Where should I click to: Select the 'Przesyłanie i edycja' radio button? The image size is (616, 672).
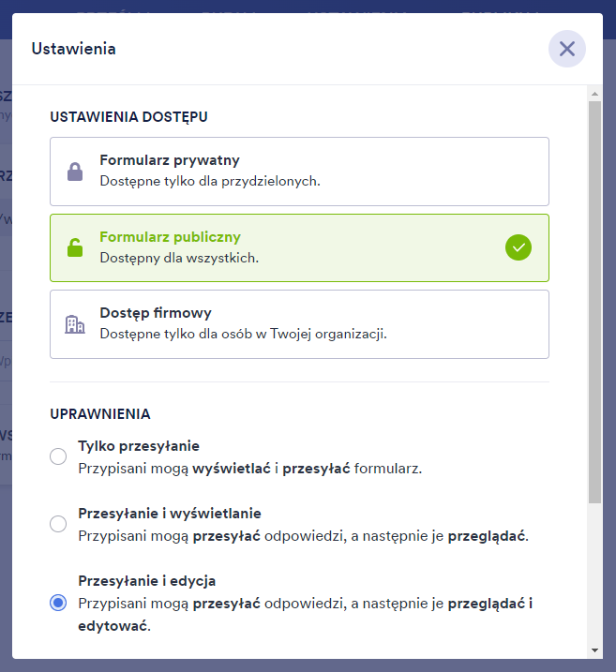click(58, 603)
